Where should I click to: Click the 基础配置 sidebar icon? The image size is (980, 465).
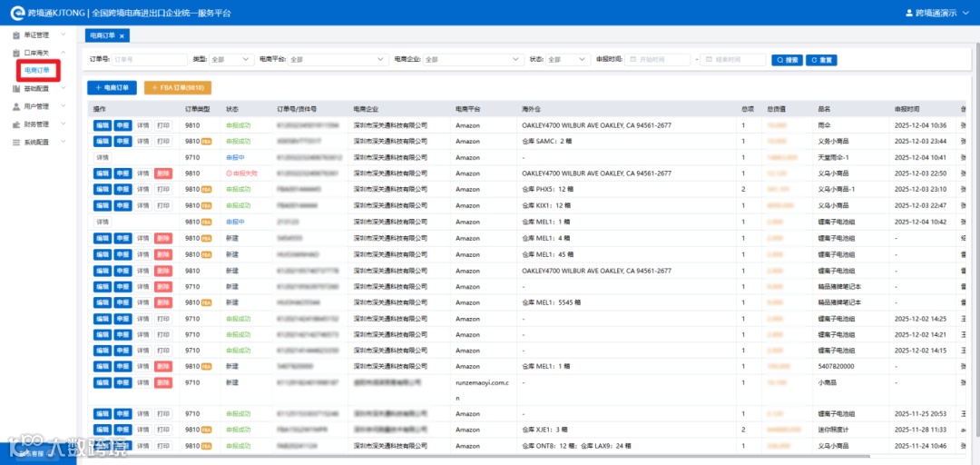(17, 89)
